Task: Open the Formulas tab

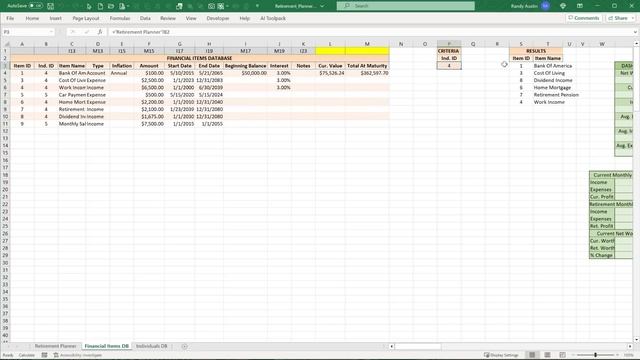Action: click(120, 18)
